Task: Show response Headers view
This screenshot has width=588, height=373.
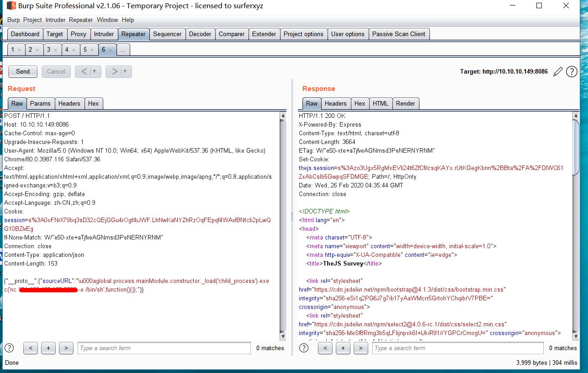Action: pyautogui.click(x=336, y=103)
